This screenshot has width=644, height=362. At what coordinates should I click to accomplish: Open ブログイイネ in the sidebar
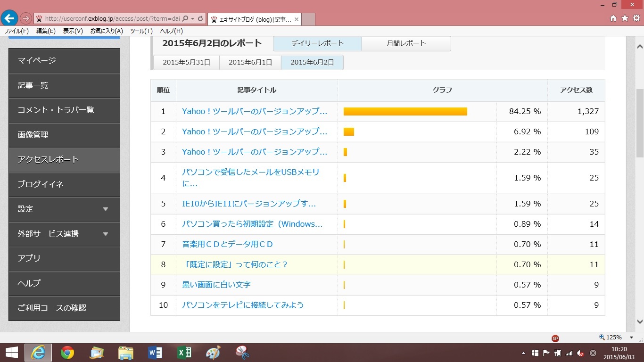tap(64, 184)
